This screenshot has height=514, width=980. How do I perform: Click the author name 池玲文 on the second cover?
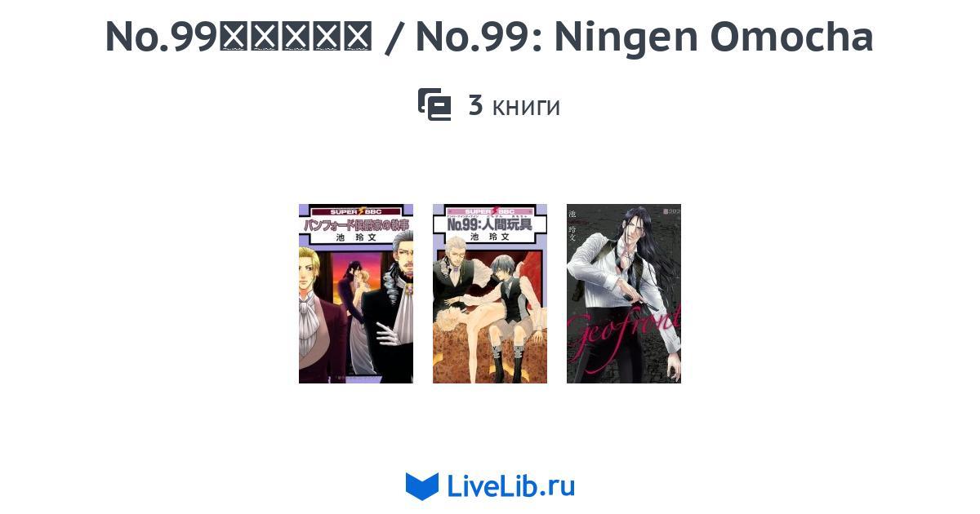[x=489, y=237]
